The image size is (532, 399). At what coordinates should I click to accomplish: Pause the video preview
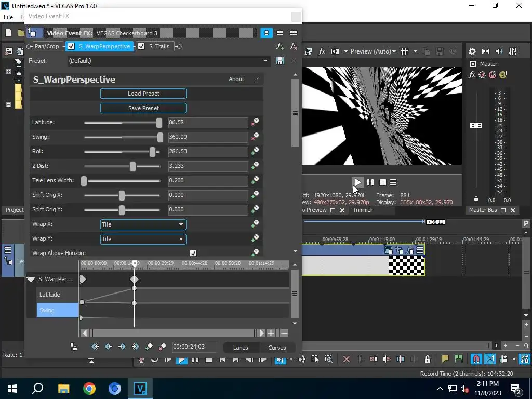coord(370,182)
